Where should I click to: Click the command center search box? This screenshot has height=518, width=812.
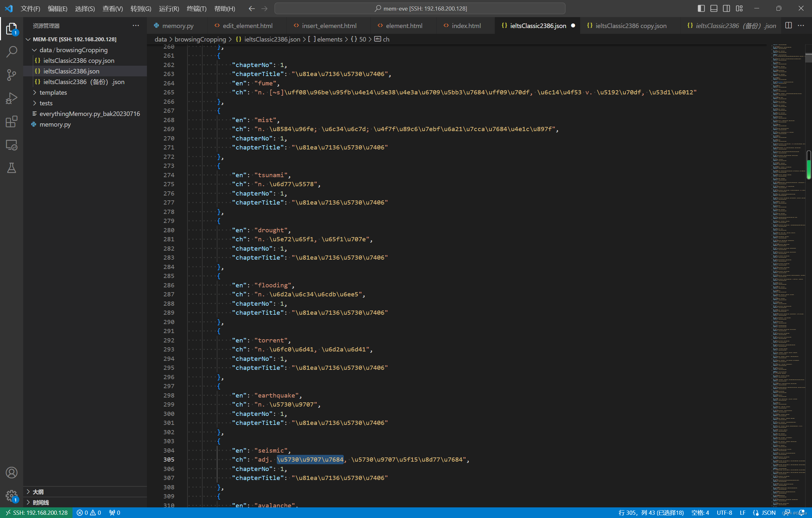coord(420,8)
